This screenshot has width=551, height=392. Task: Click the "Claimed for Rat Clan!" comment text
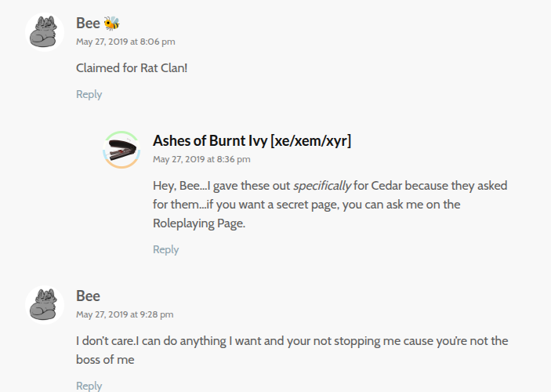point(132,68)
